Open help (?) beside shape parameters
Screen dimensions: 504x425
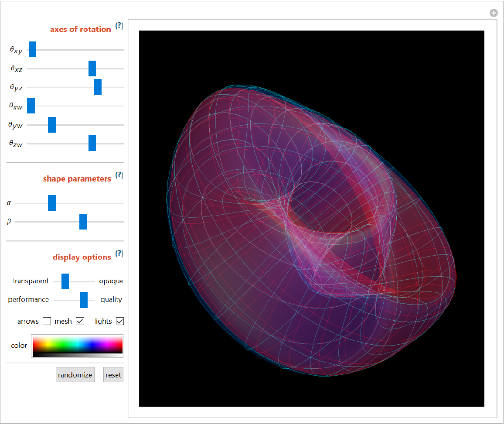click(119, 175)
